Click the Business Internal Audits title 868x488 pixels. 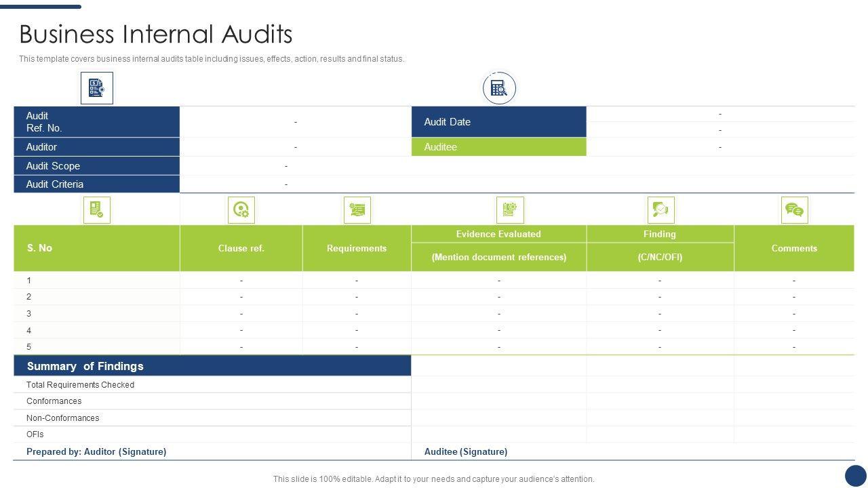[x=156, y=34]
